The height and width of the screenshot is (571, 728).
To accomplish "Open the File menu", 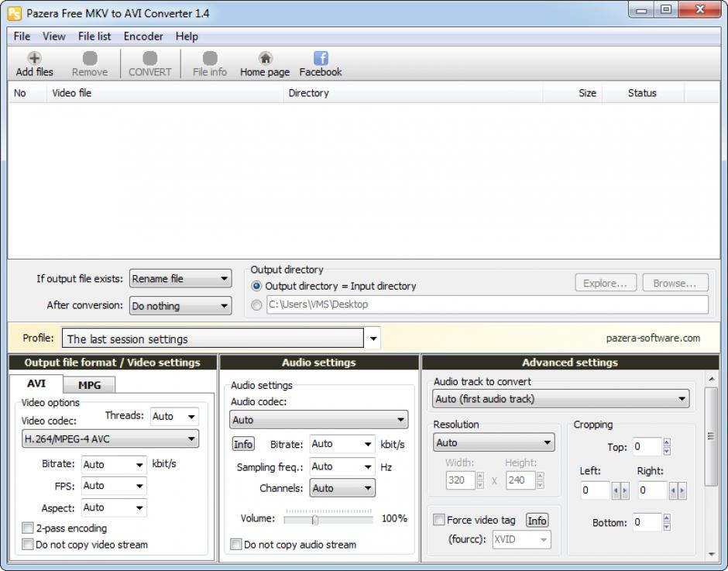I will click(22, 36).
